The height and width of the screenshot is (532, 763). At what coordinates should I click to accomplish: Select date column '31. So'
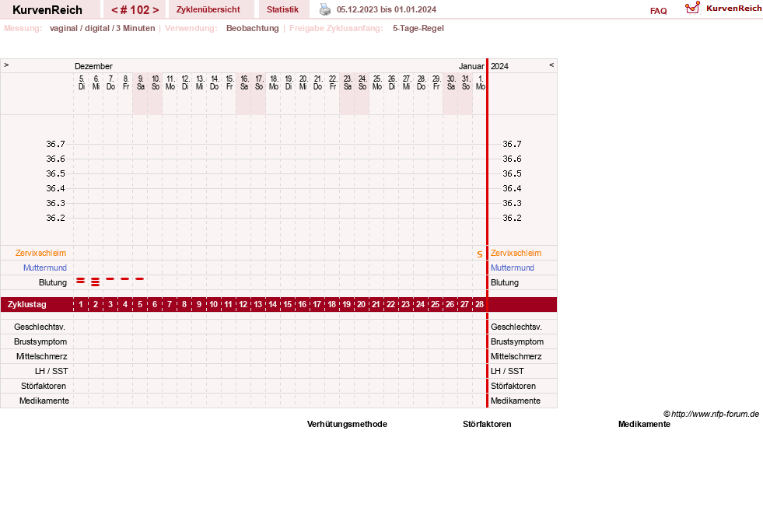click(466, 82)
